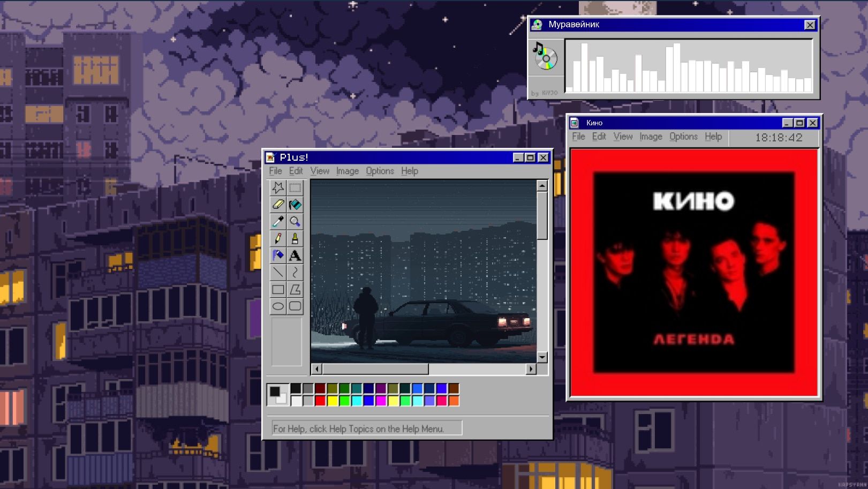This screenshot has height=489, width=868.
Task: Pick the white color swatch
Action: click(x=296, y=400)
